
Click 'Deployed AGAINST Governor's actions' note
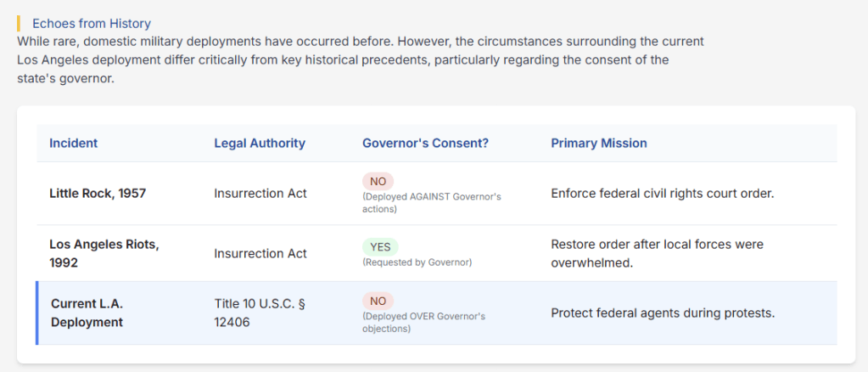pyautogui.click(x=431, y=202)
